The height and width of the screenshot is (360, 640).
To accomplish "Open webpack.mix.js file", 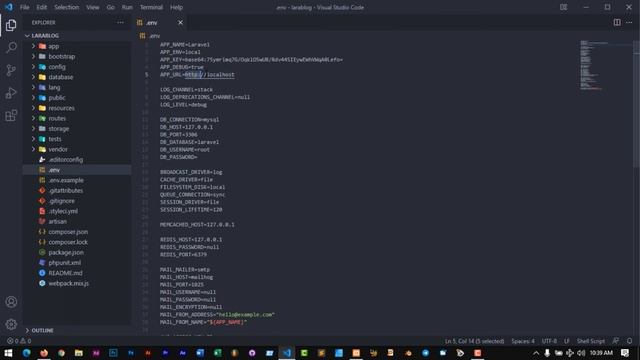I will [x=77, y=283].
